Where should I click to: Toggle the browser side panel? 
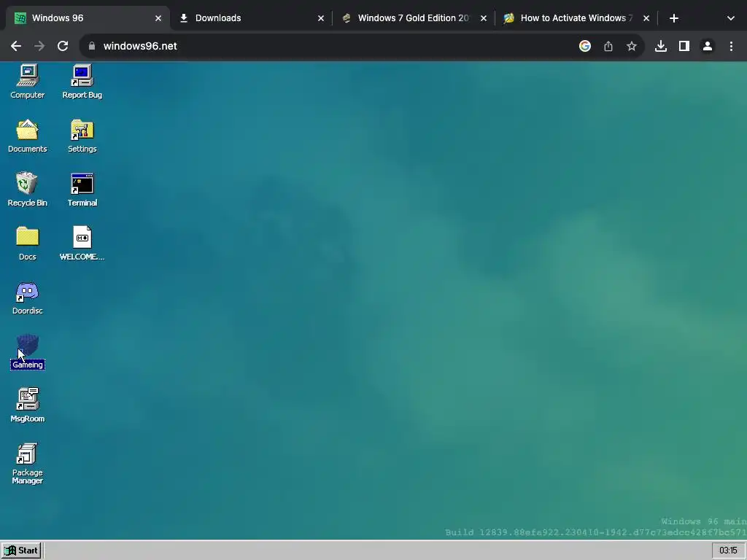(684, 46)
